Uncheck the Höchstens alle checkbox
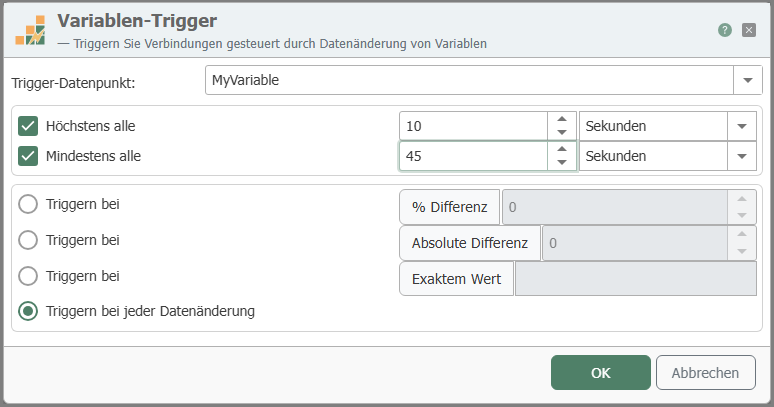This screenshot has width=774, height=407. [x=28, y=126]
